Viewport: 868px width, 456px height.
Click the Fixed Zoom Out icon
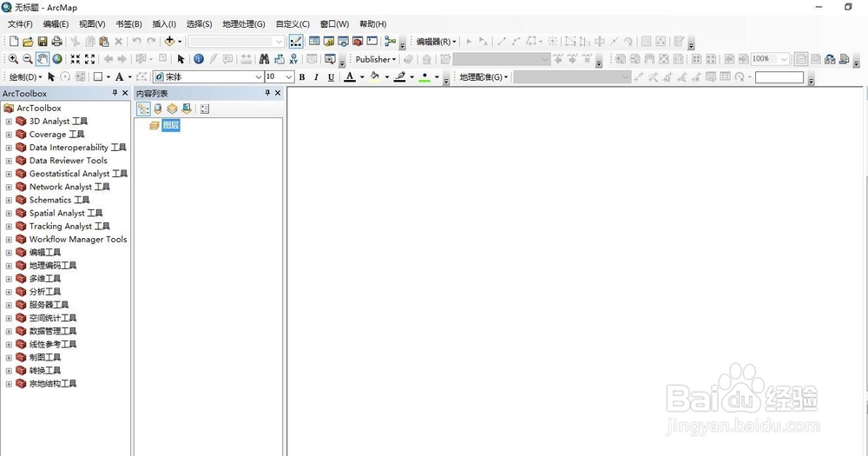pyautogui.click(x=89, y=59)
